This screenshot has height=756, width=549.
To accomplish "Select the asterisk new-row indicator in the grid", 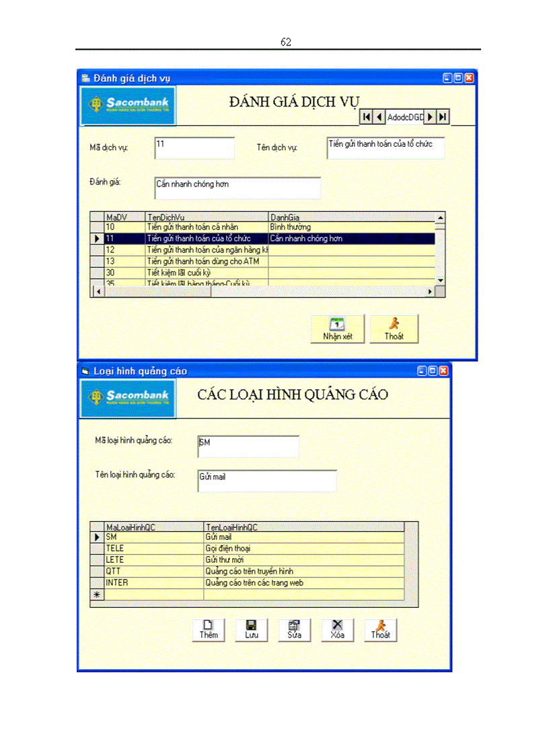I will click(x=96, y=594).
